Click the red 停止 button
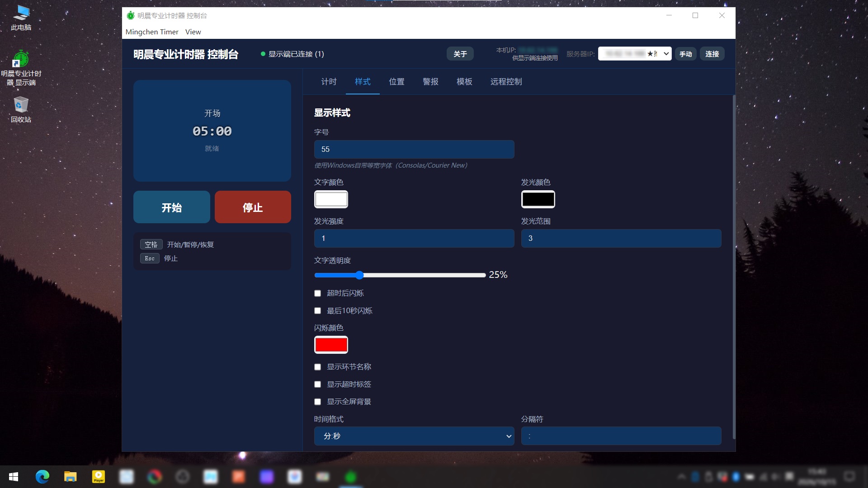 point(253,207)
